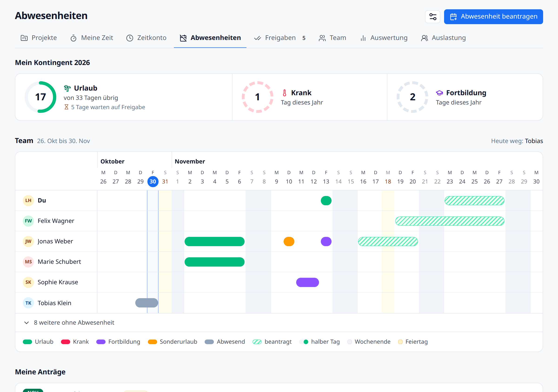The width and height of the screenshot is (558, 392).
Task: Click the hourglass pending approval icon
Action: 66,107
